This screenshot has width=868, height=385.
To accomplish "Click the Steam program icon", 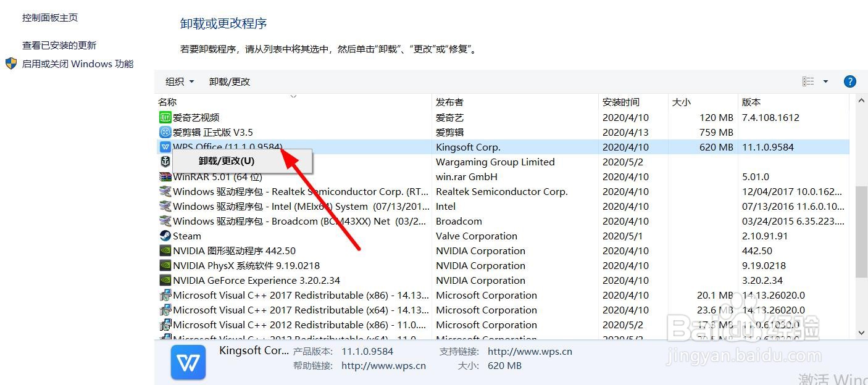I will (x=165, y=236).
